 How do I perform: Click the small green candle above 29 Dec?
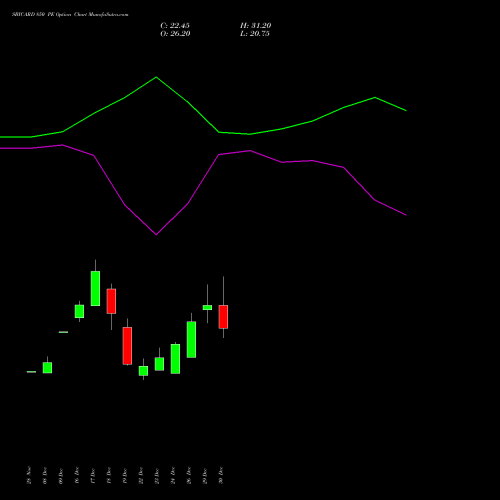[207, 307]
